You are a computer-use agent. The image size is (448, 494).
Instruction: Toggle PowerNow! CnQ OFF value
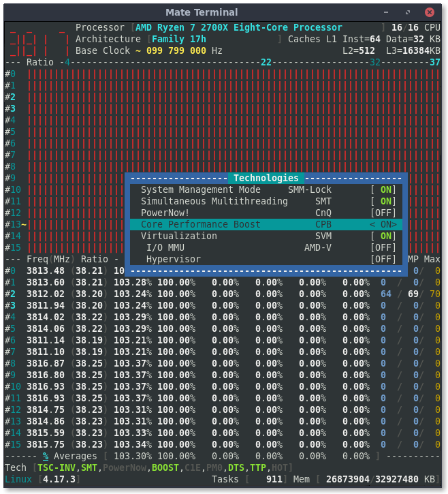[383, 213]
